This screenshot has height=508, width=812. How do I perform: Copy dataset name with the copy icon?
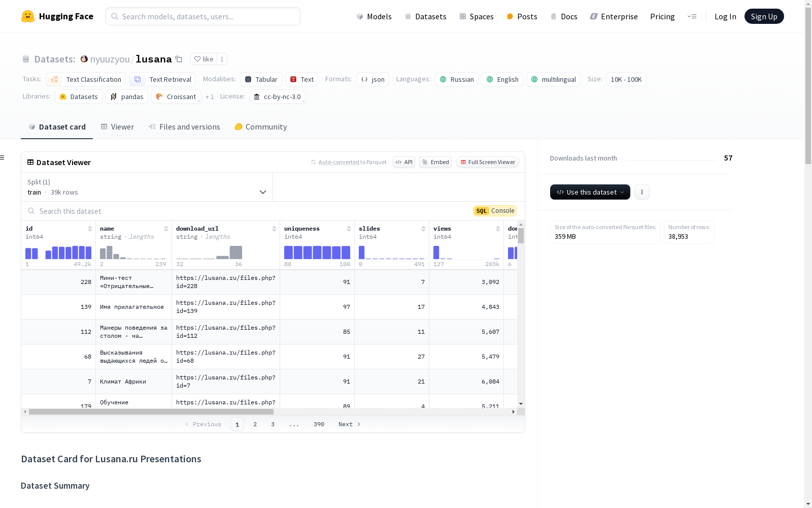click(179, 59)
